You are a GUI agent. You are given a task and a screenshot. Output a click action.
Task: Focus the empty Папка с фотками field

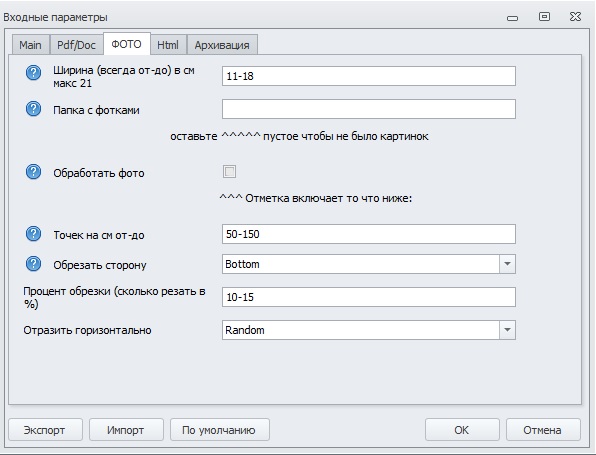tap(369, 109)
